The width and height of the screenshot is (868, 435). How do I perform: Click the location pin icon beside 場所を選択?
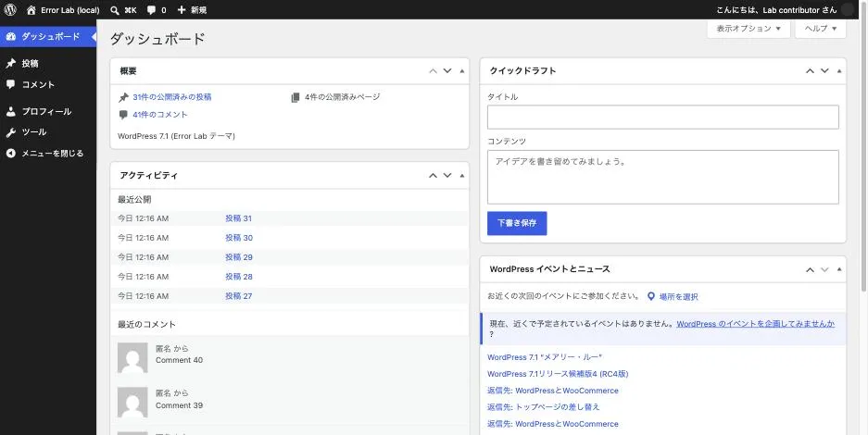point(651,297)
